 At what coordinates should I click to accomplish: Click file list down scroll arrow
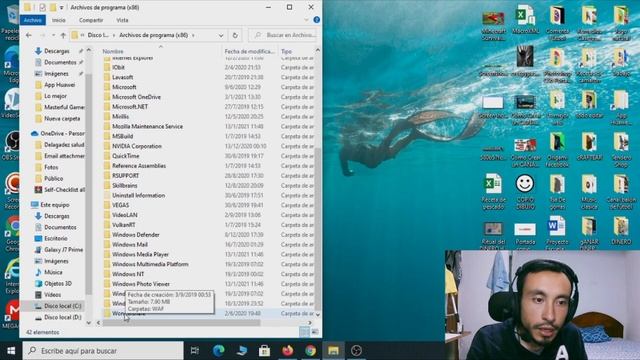(318, 314)
